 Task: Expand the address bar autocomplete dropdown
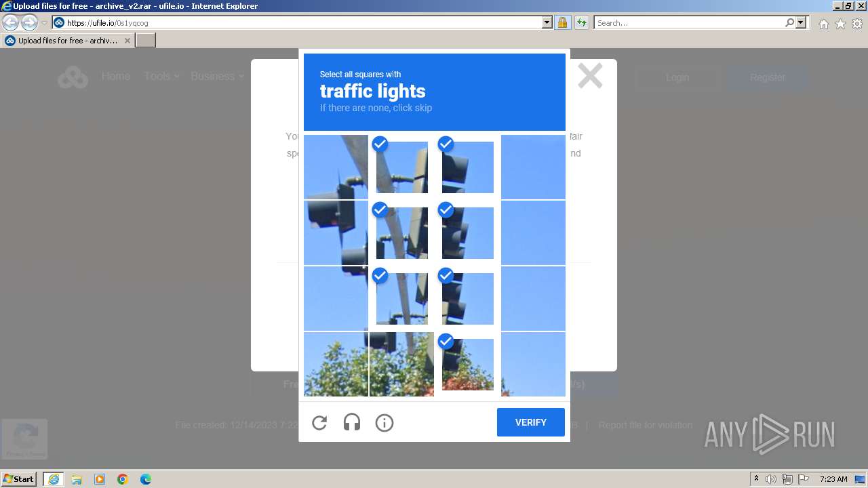[547, 23]
